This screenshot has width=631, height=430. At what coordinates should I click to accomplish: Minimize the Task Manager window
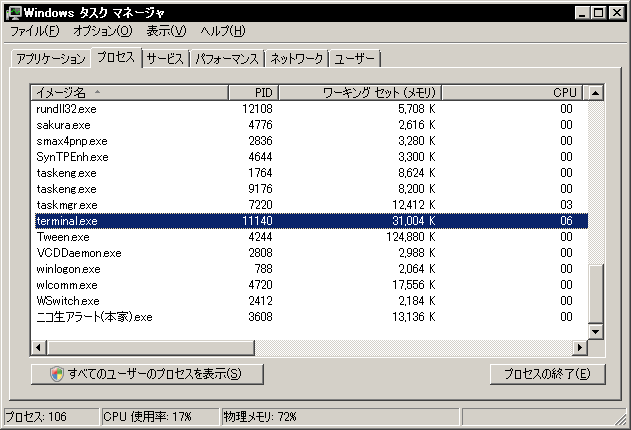coord(582,13)
